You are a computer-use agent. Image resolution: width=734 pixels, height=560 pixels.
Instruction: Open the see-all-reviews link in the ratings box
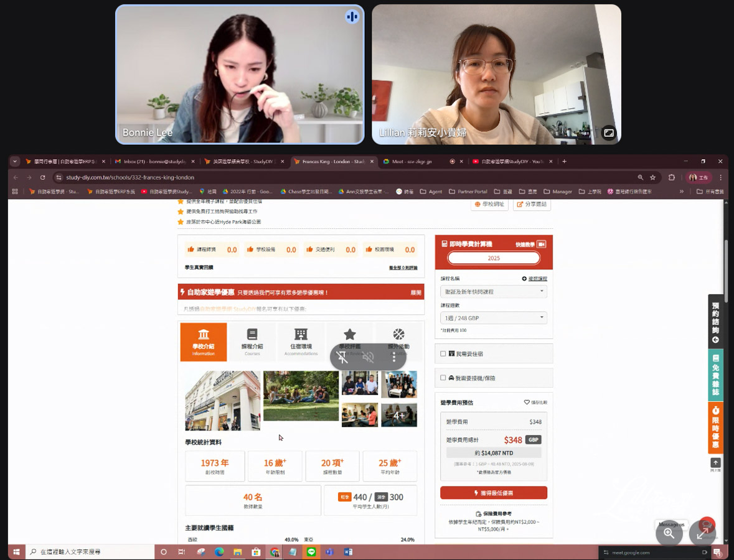[x=403, y=268]
